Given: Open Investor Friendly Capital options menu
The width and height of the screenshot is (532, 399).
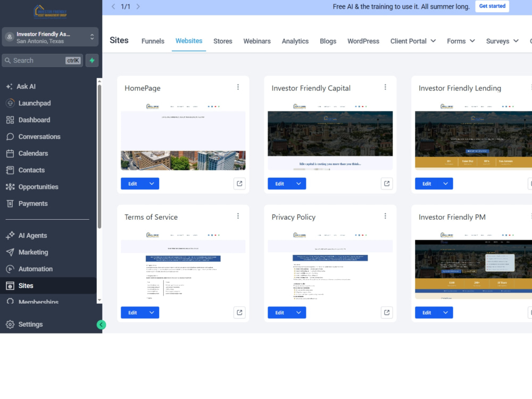Looking at the screenshot, I should click(385, 87).
